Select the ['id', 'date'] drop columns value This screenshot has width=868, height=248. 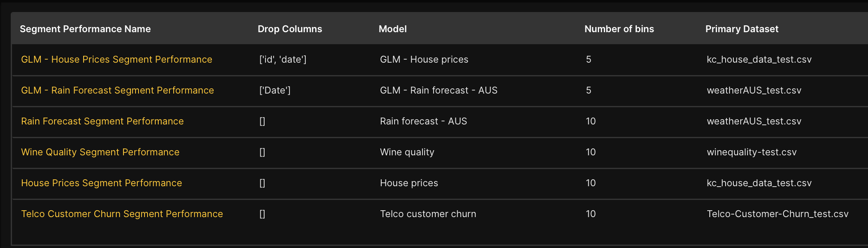[x=282, y=60]
